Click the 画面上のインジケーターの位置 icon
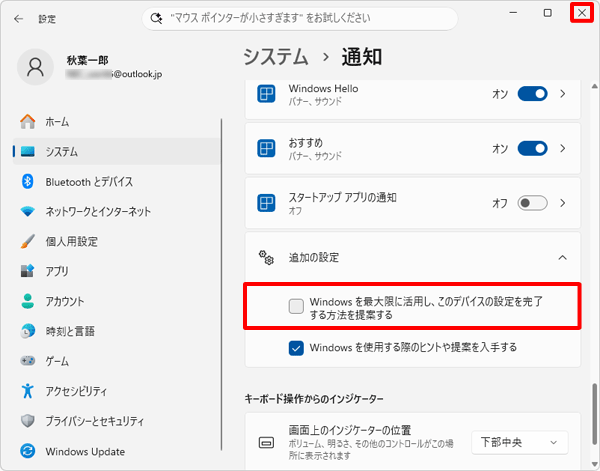This screenshot has width=600, height=471. click(x=266, y=443)
